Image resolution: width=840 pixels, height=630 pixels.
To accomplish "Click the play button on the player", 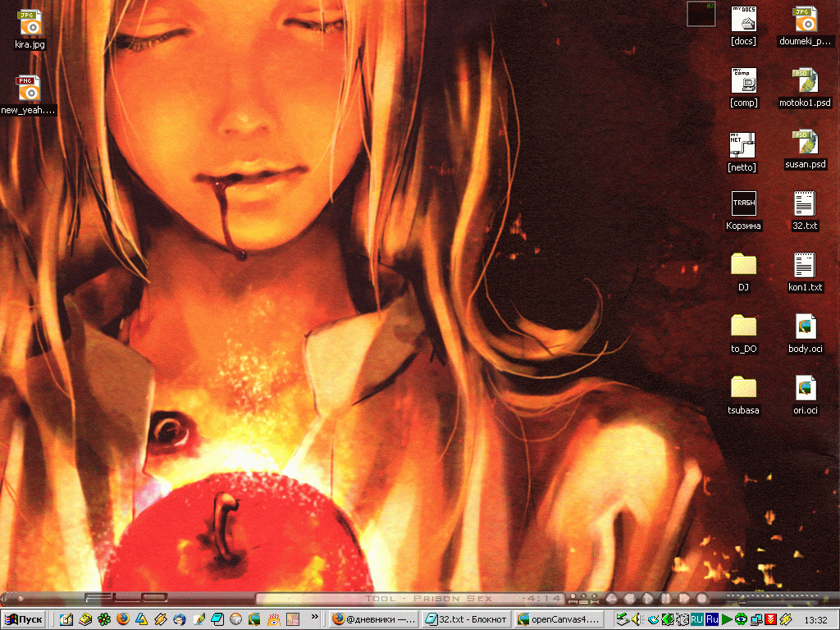I will click(647, 598).
